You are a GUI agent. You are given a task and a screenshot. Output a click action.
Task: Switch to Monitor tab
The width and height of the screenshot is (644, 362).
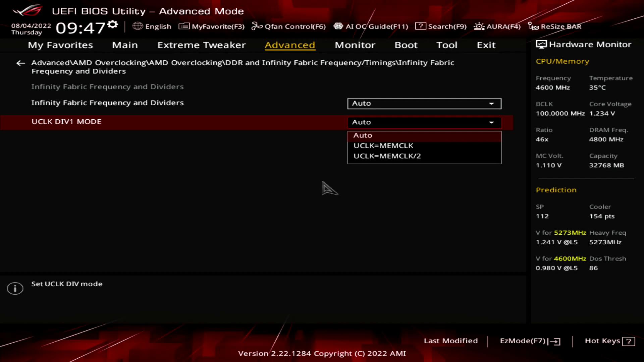(x=355, y=45)
